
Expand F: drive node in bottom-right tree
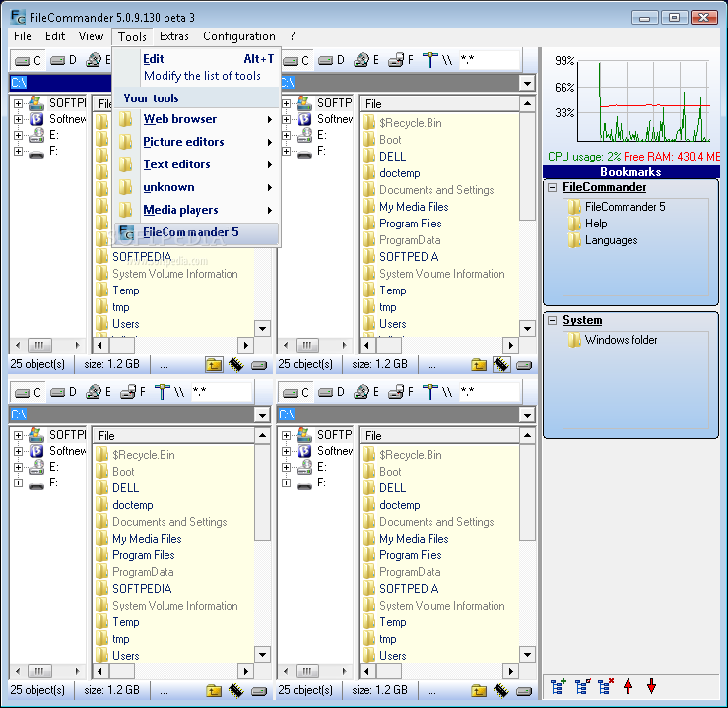(286, 483)
